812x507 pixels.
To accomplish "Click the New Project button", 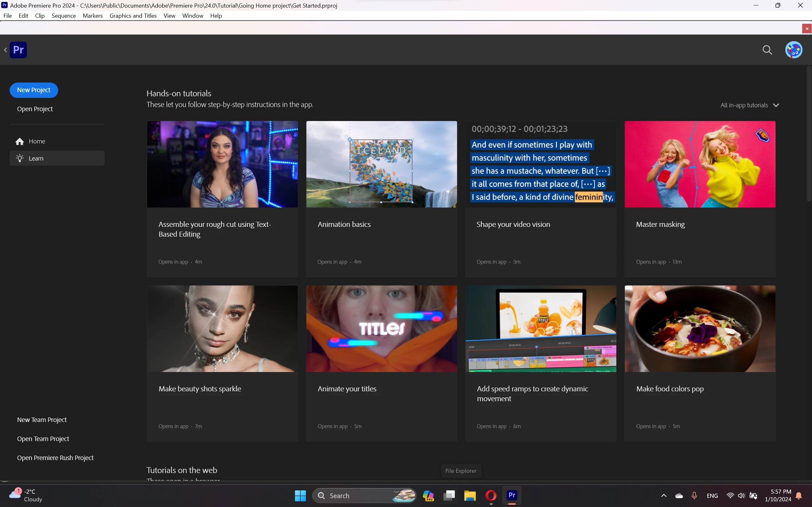I will click(34, 90).
